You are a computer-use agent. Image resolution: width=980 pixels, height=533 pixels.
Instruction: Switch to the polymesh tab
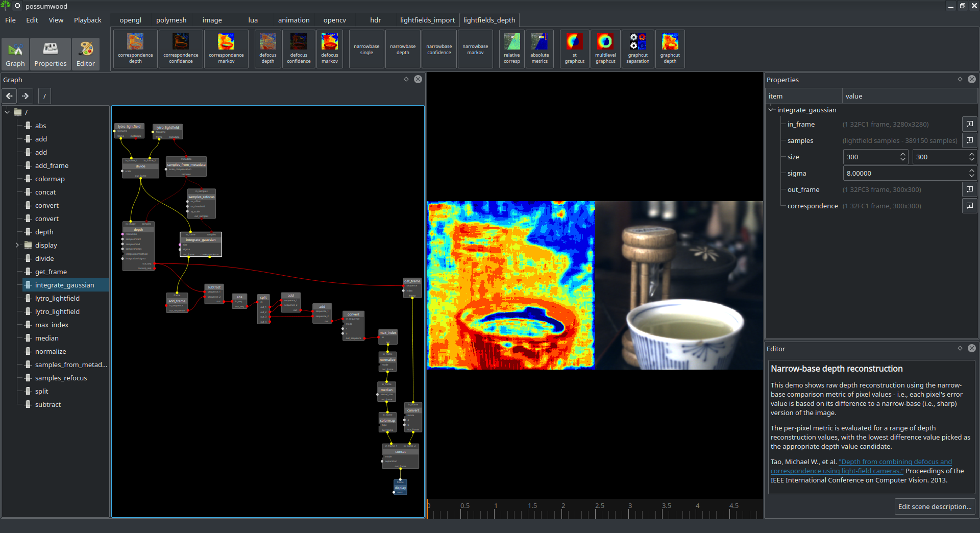(171, 20)
